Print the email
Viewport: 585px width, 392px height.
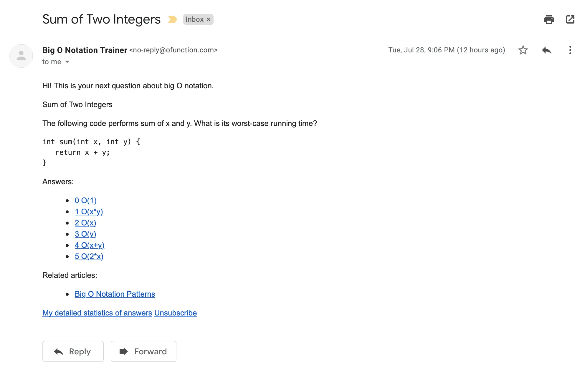click(x=548, y=19)
